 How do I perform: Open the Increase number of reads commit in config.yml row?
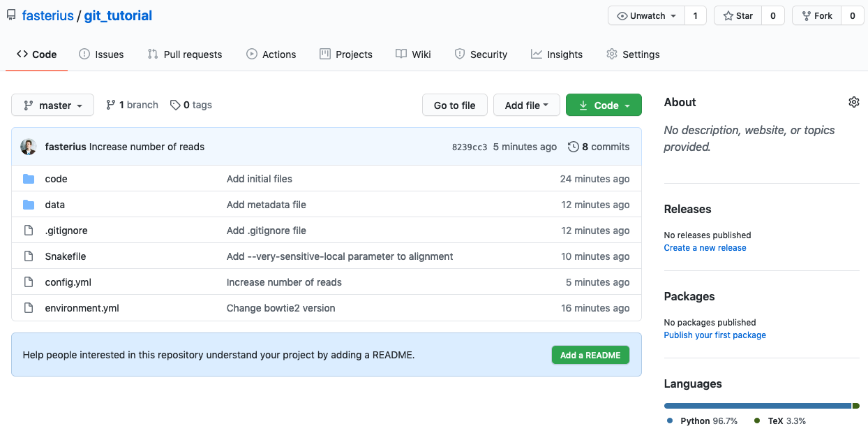(285, 282)
